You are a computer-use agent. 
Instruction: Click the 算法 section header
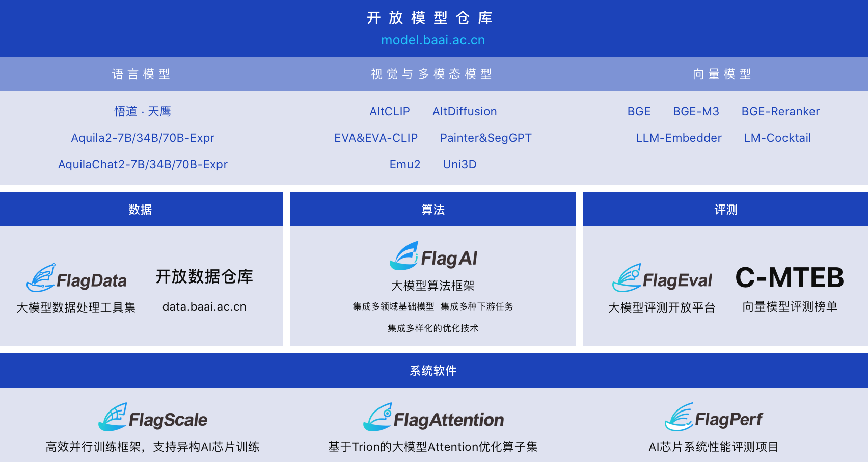click(x=433, y=210)
